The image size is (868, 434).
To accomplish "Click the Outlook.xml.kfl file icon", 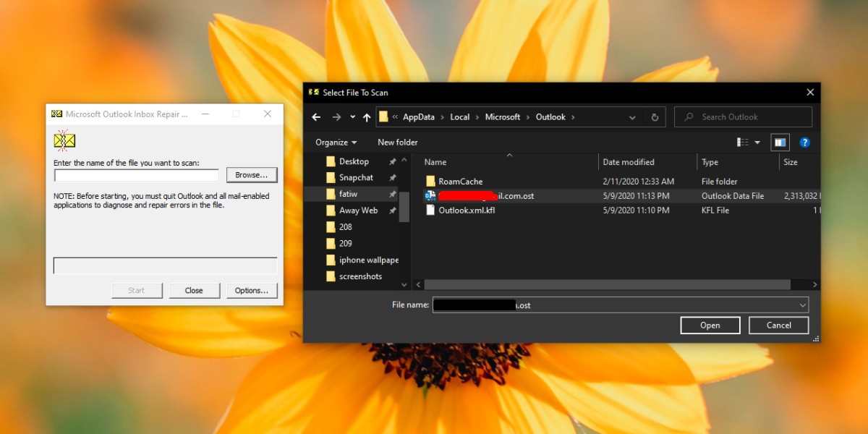I will pyautogui.click(x=430, y=210).
